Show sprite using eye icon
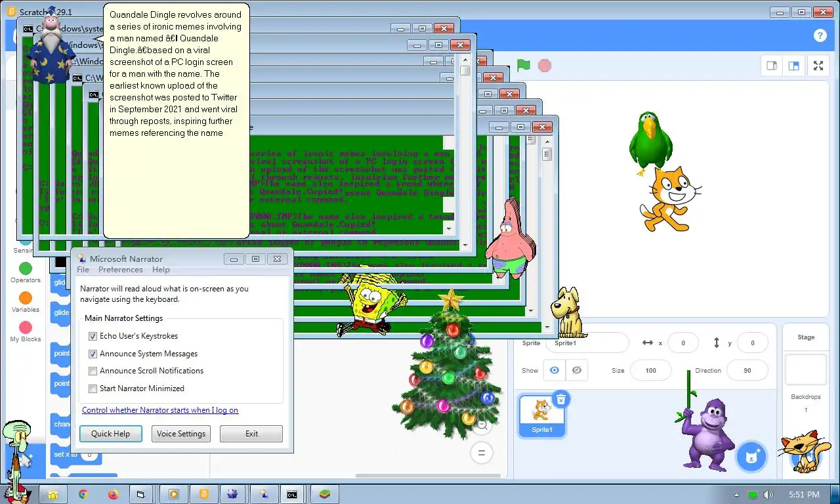Screen dimensions: 840x504 coord(555,370)
